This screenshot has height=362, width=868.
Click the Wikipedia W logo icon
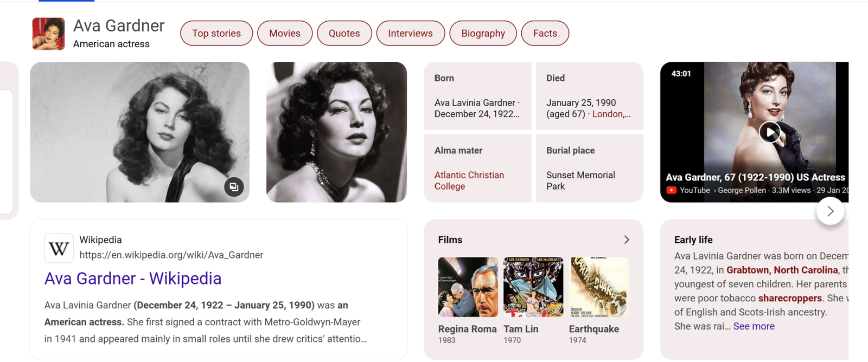click(x=59, y=248)
